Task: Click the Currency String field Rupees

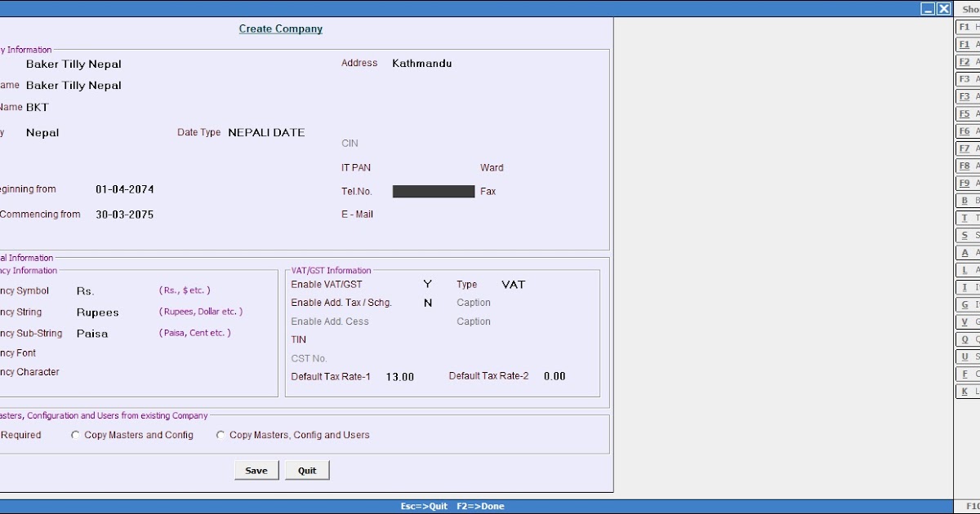Action: pyautogui.click(x=98, y=312)
